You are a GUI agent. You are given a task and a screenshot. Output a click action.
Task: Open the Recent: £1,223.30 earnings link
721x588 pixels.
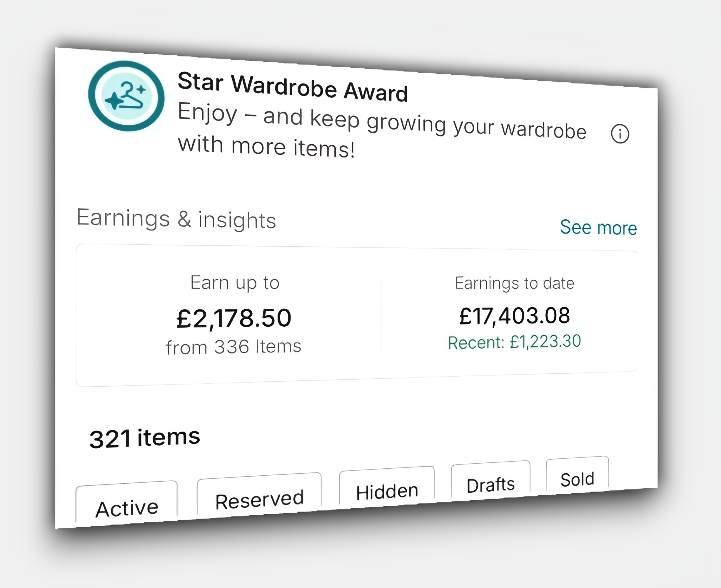click(x=514, y=341)
